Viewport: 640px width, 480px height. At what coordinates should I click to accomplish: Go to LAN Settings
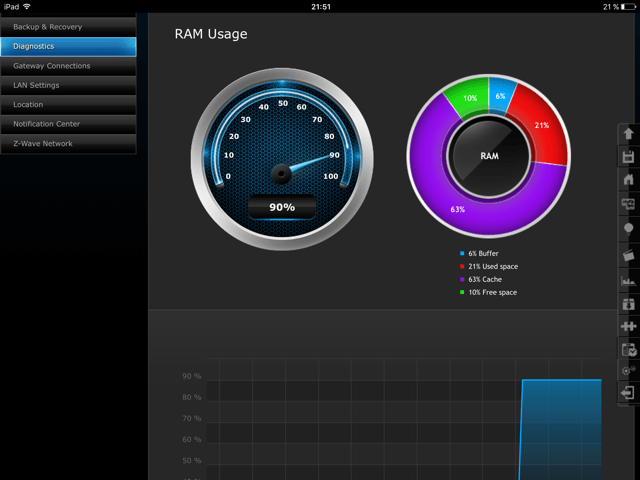(68, 85)
